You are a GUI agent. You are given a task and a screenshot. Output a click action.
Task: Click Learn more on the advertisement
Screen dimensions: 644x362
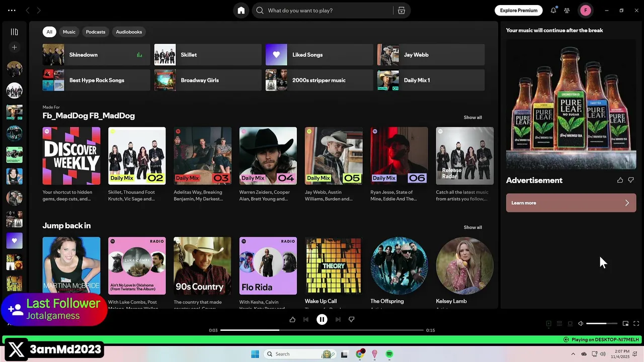[x=571, y=203]
